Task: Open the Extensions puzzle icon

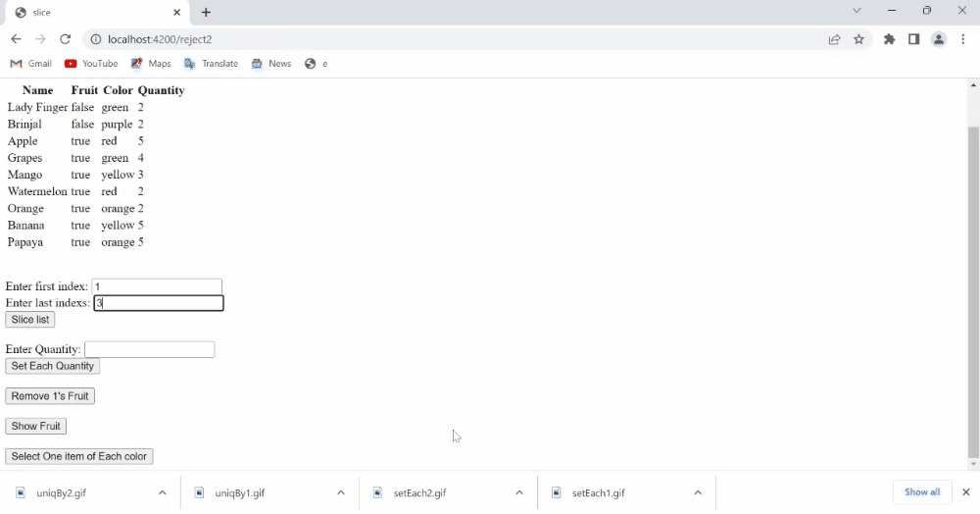Action: point(890,39)
